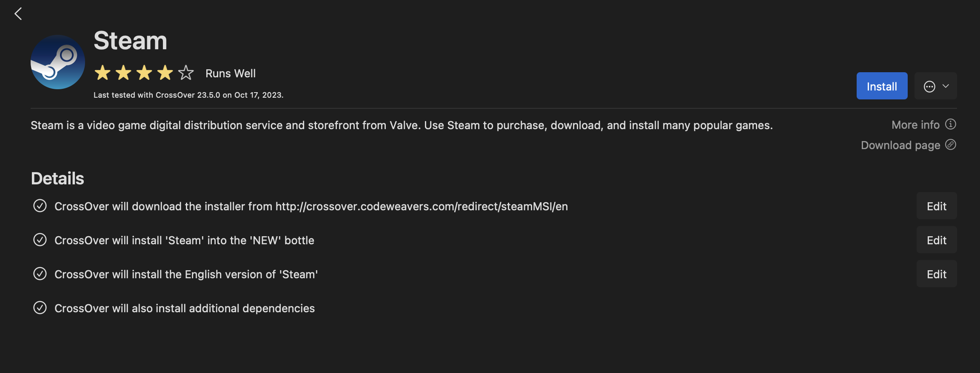Screen dimensions: 980x373
Task: Click the first gold rating star
Action: (103, 73)
